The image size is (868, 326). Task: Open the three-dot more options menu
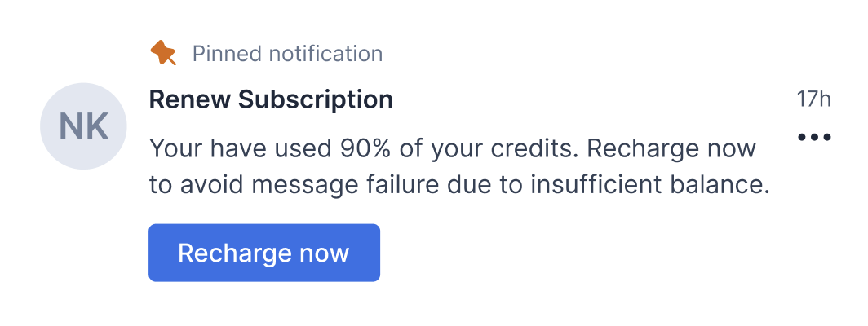814,137
